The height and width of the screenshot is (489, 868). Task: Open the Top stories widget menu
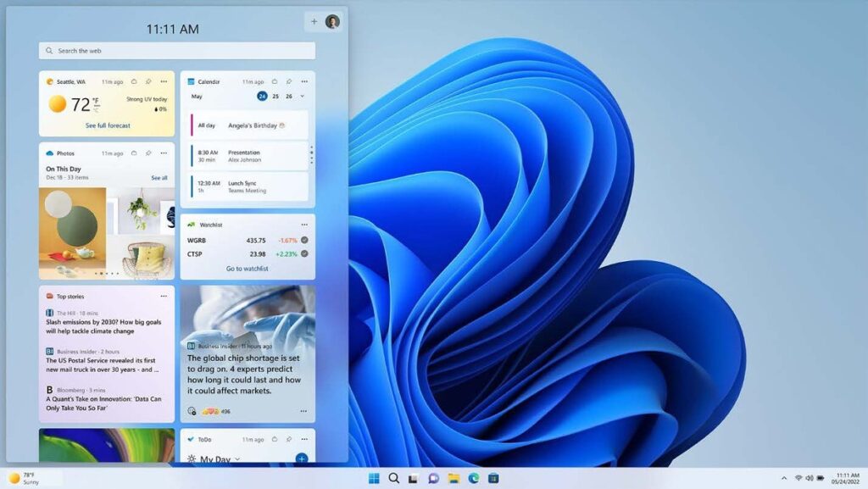165,296
